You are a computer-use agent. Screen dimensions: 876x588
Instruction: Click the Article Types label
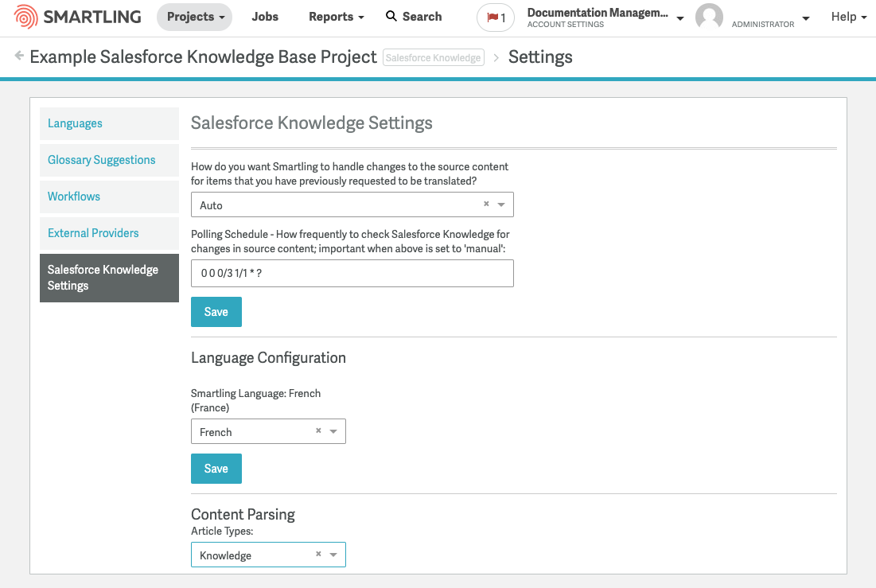tap(222, 531)
